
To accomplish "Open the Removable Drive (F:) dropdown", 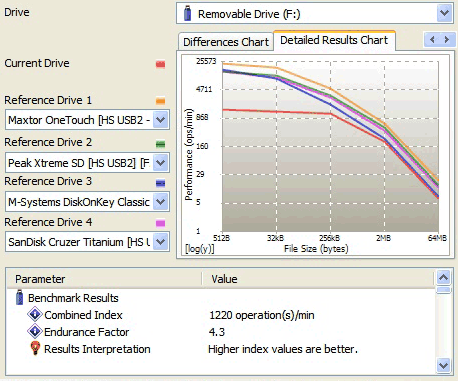I will 444,14.
